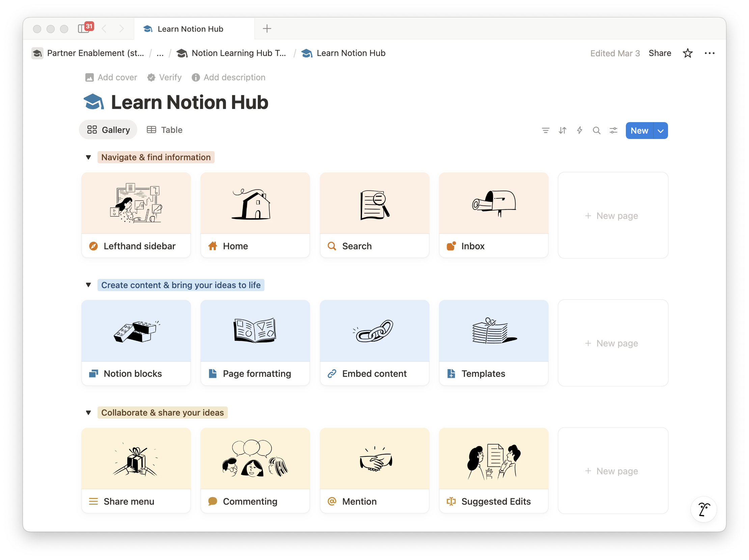Click the filter icon in the view toolbar
This screenshot has width=749, height=560.
click(546, 130)
